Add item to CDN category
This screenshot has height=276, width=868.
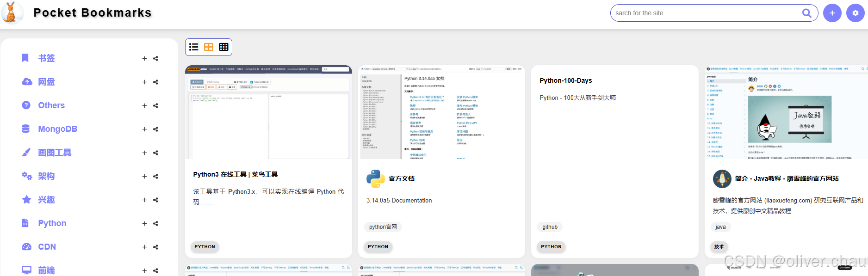coord(144,247)
